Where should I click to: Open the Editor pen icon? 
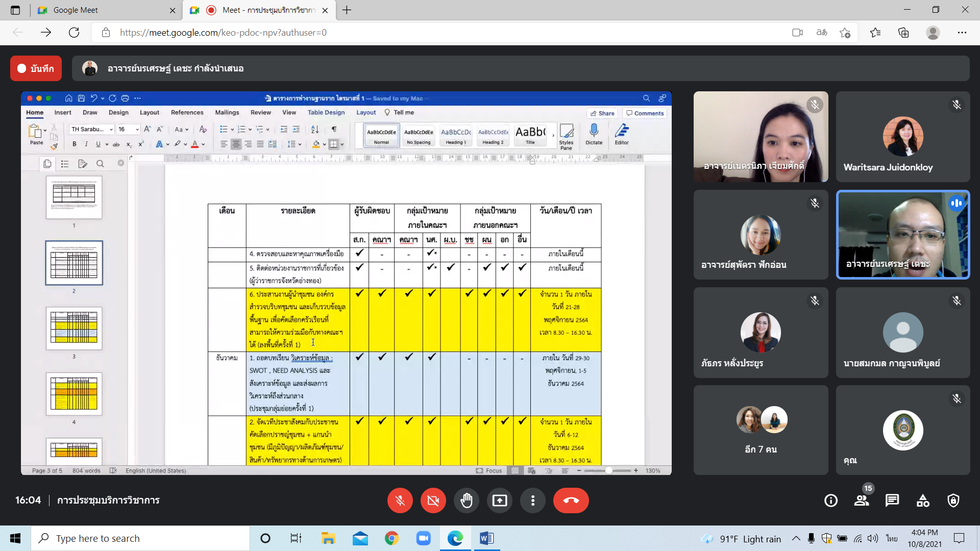[622, 134]
